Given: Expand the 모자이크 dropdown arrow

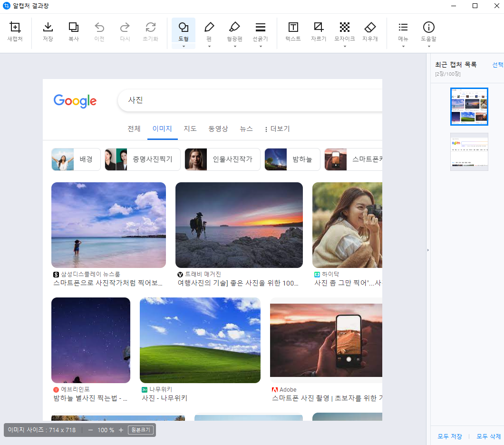Looking at the screenshot, I should (345, 46).
